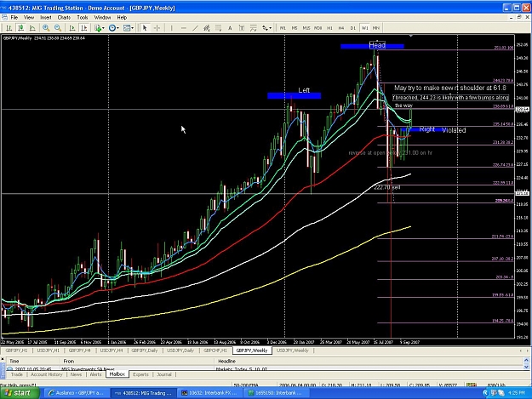
Task: Switch to M5 timeframe
Action: 295,28
